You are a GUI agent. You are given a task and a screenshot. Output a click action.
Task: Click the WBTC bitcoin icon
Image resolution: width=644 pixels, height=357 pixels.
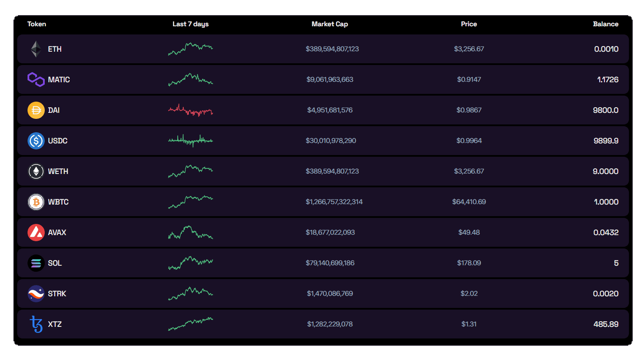pyautogui.click(x=36, y=202)
